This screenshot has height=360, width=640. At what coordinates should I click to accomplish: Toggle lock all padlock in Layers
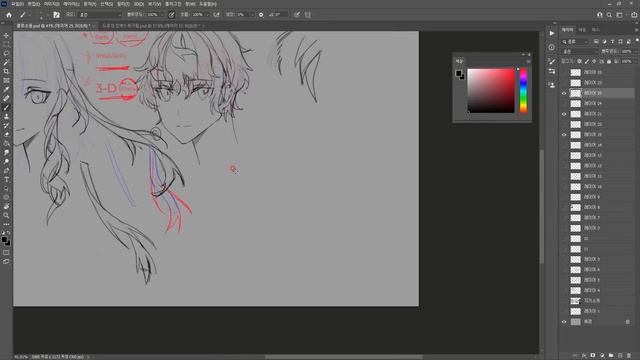click(609, 61)
